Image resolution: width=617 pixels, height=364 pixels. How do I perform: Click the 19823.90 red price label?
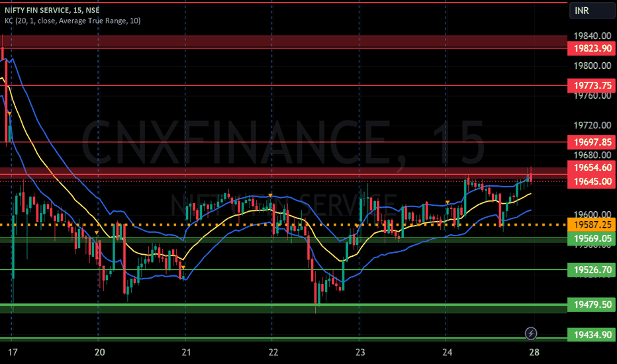591,48
